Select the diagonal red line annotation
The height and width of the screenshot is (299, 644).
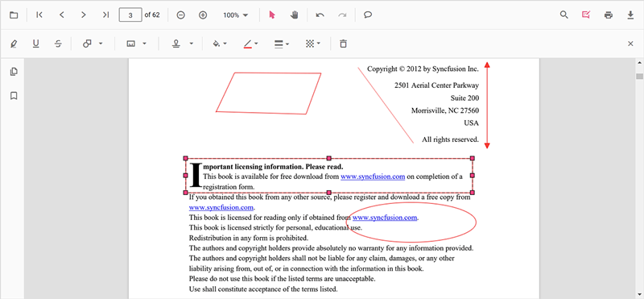coord(386,106)
